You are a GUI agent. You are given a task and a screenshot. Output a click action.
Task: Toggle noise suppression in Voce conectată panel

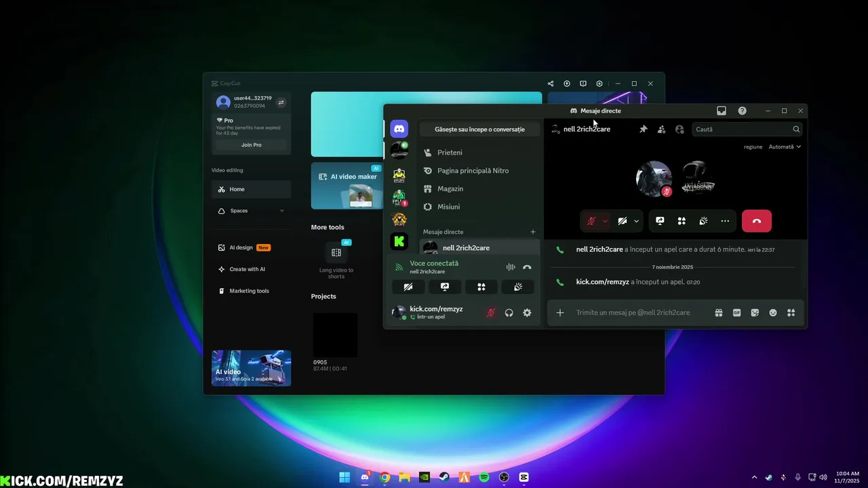click(511, 267)
